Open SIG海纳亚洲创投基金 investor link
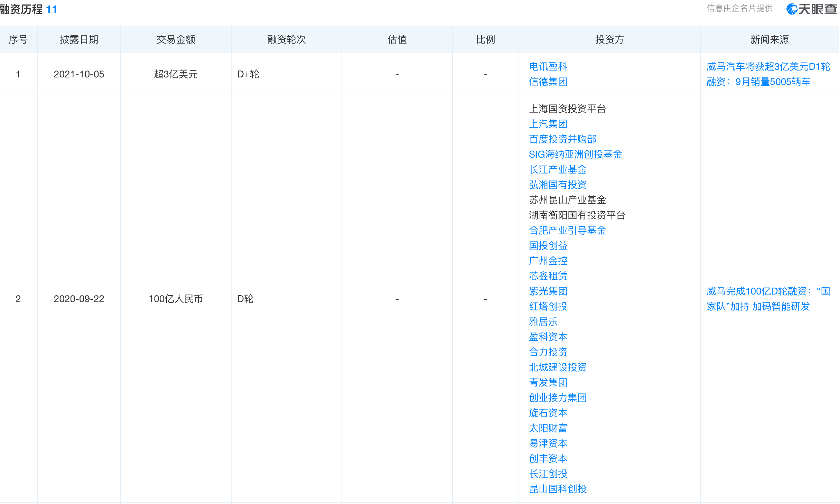Screen dimensions: 840x504 tap(575, 155)
